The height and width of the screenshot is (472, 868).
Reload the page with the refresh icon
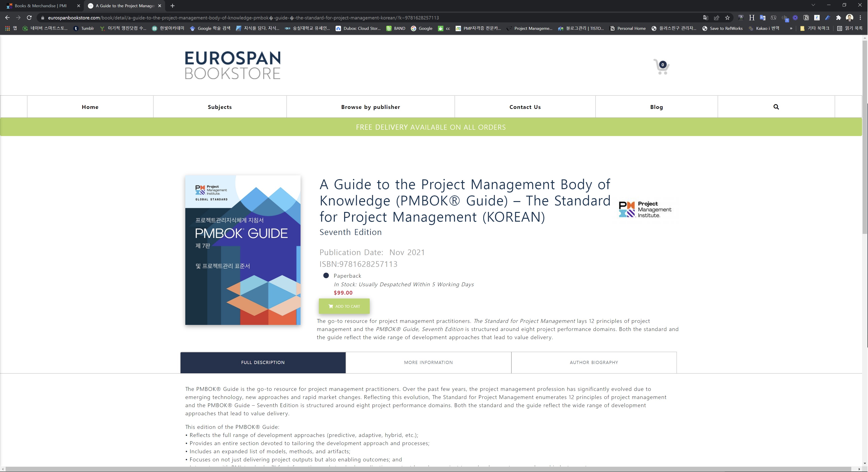29,18
